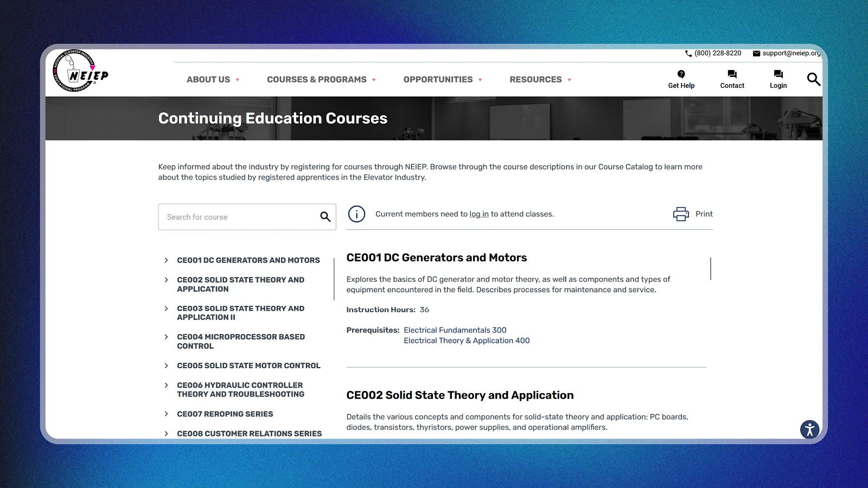The image size is (868, 488).
Task: Click heading CE002 Solid State Theory and Application
Action: point(460,395)
